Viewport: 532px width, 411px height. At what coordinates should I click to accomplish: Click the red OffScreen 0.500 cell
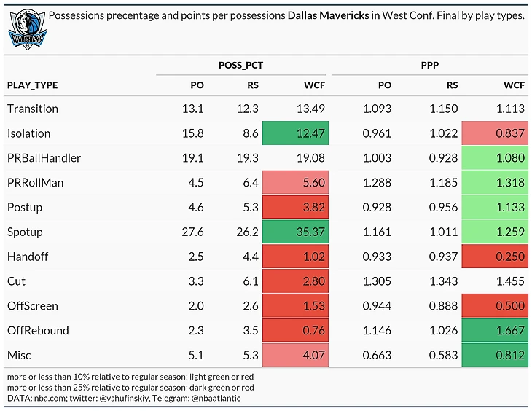(x=495, y=306)
